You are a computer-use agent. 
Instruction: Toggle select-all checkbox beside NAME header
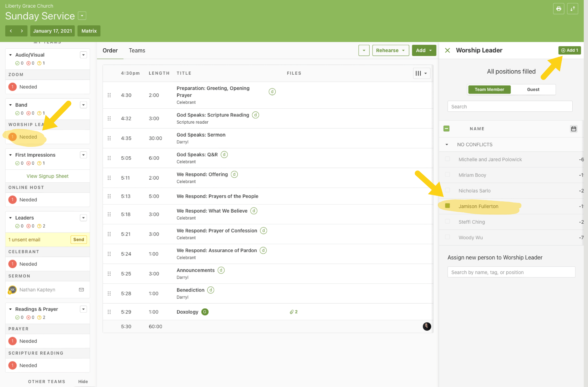tap(447, 128)
